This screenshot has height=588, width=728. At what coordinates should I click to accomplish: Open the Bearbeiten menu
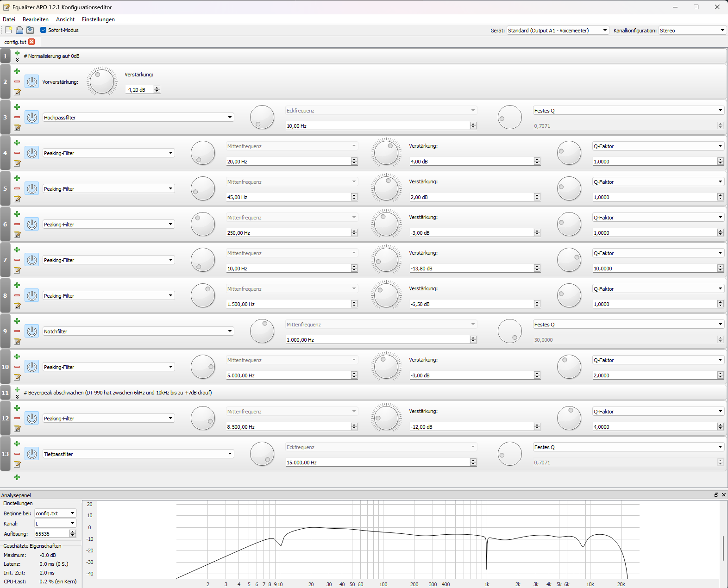(36, 19)
